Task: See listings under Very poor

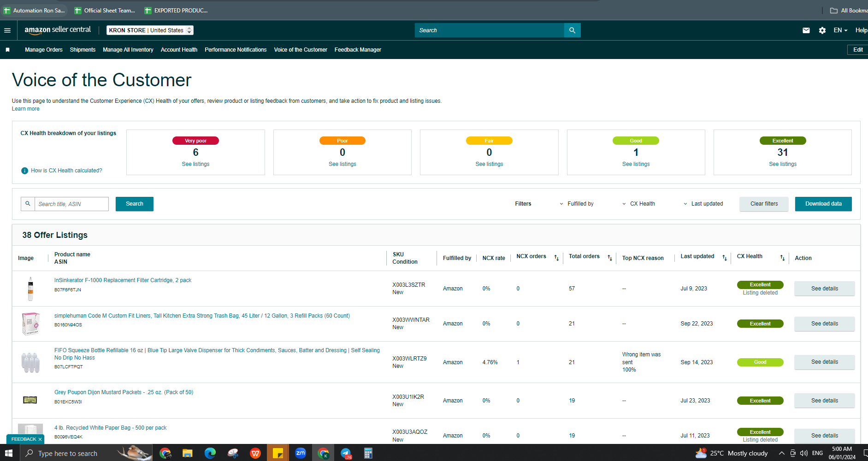Action: click(195, 164)
